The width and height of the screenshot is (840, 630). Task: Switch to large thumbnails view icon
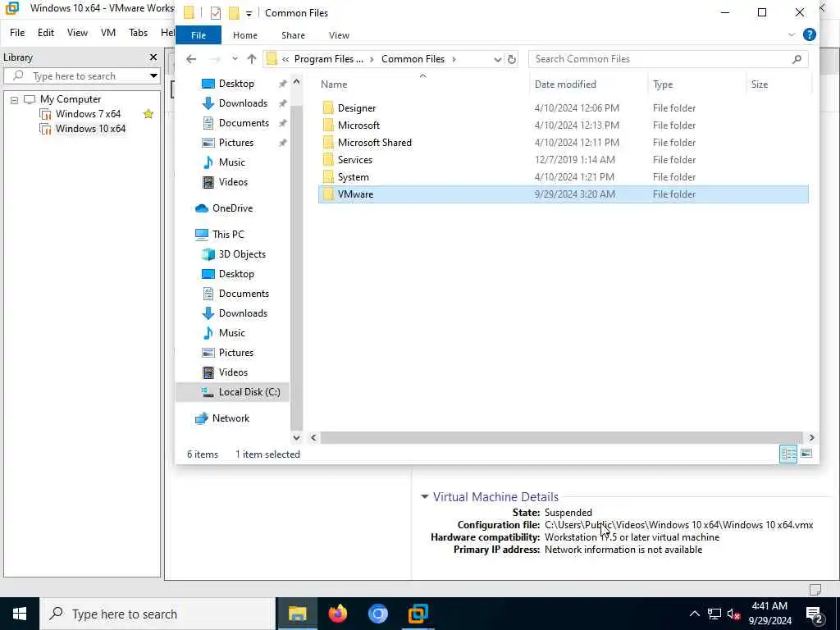click(x=806, y=454)
